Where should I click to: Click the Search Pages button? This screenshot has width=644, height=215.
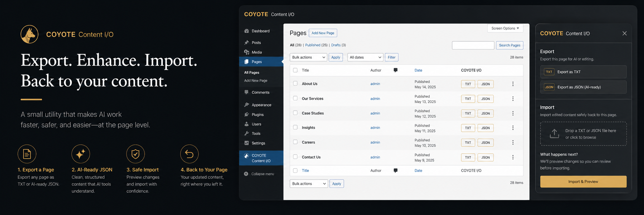(x=510, y=45)
